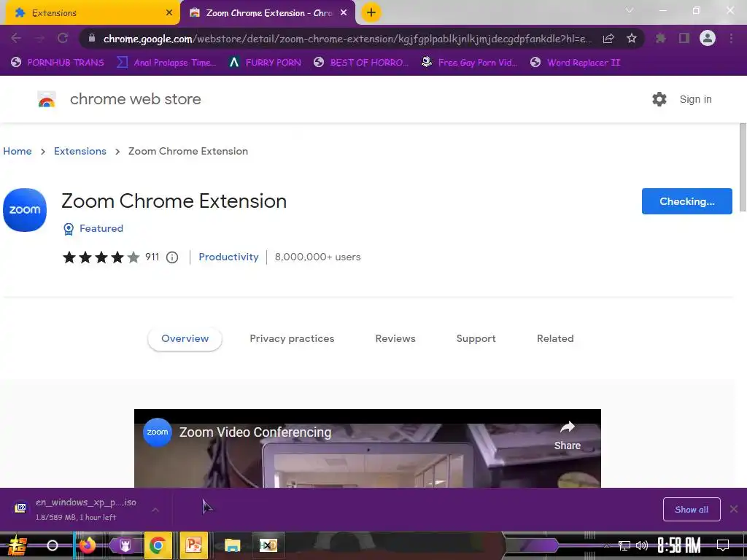
Task: Select the Support tab
Action: click(476, 338)
